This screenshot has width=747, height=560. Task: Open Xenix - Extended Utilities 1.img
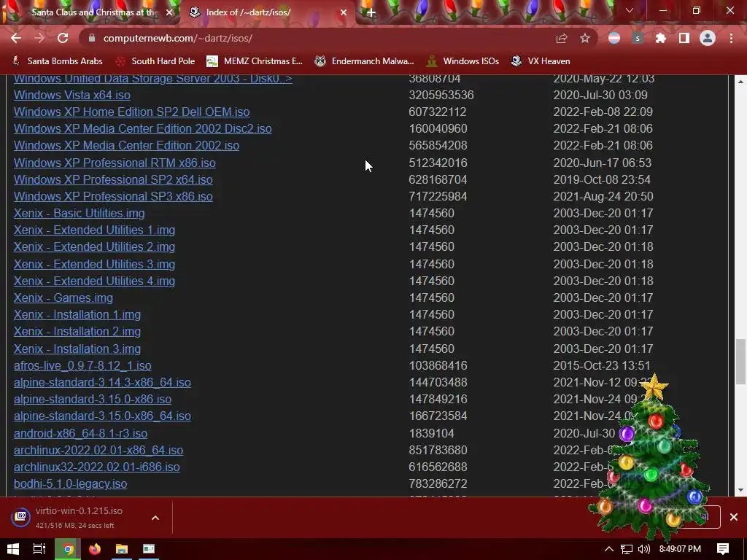click(94, 230)
